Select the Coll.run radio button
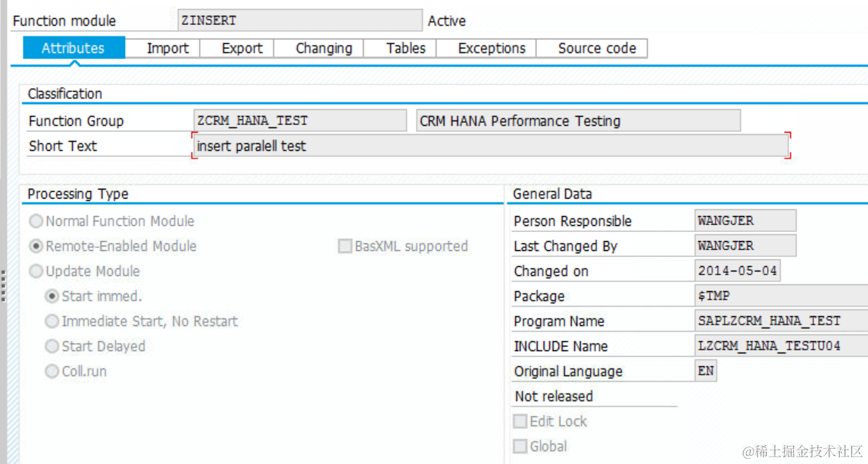 [x=52, y=372]
